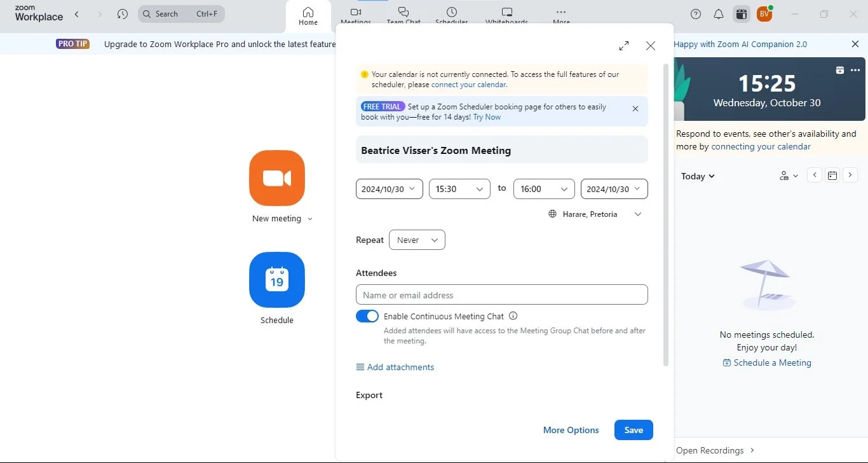868x463 pixels.
Task: Click the meeting title field
Action: click(x=502, y=150)
